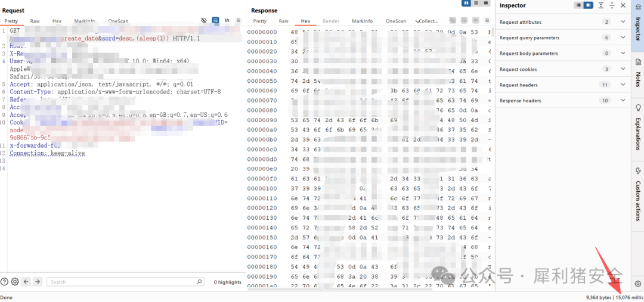Viewport: 644px width, 302px height.
Task: Close the Inspector panel
Action: pos(623,5)
